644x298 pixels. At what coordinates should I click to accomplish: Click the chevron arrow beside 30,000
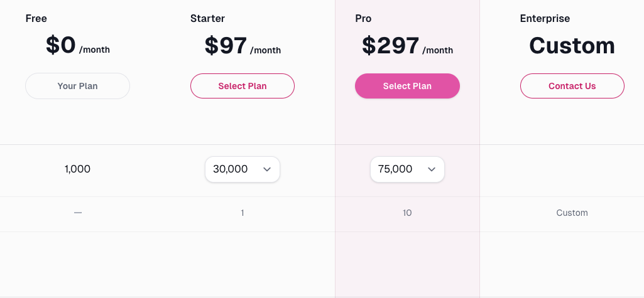pos(267,169)
